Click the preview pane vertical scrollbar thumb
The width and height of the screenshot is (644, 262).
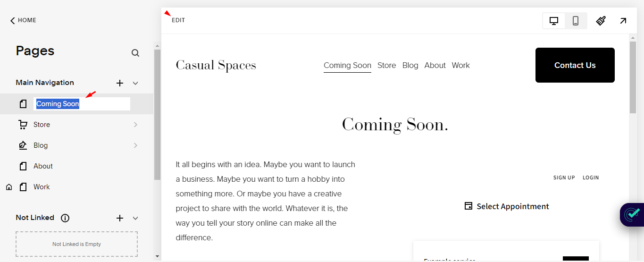click(633, 77)
